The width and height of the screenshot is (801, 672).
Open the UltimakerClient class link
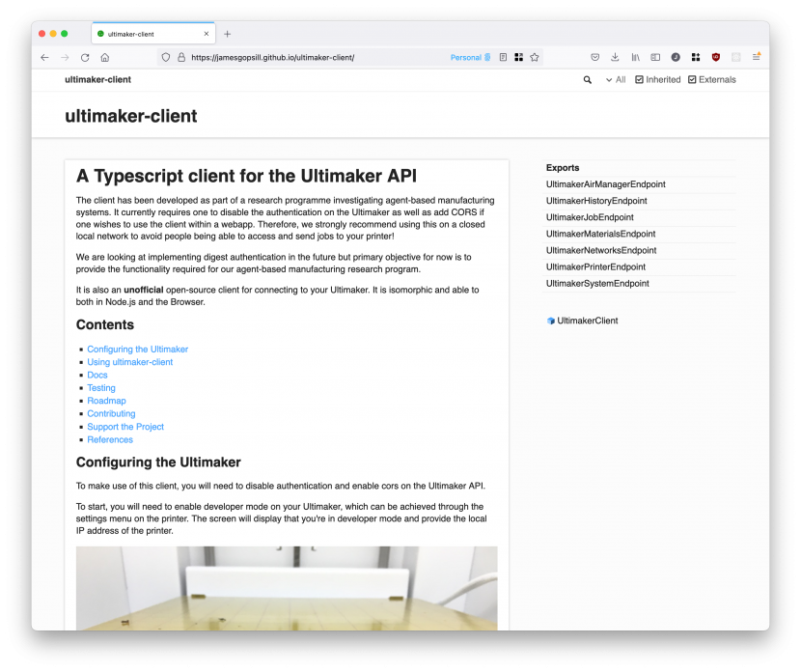(588, 321)
